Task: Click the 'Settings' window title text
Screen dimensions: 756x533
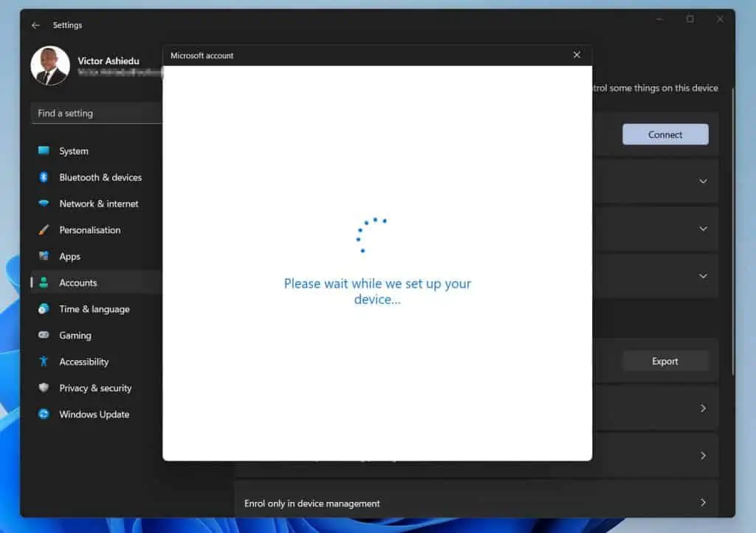Action: 67,25
